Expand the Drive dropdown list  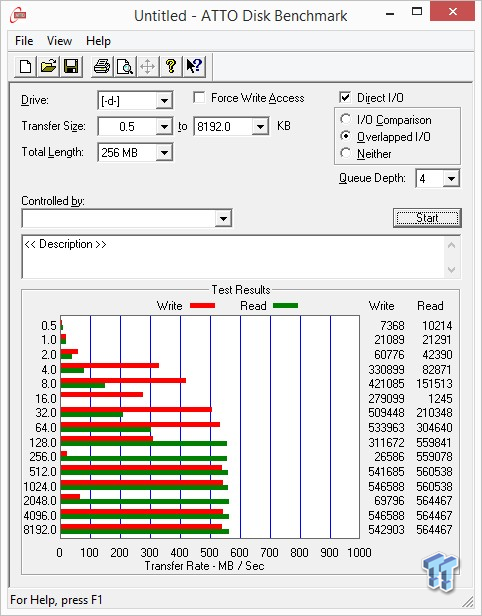click(164, 101)
